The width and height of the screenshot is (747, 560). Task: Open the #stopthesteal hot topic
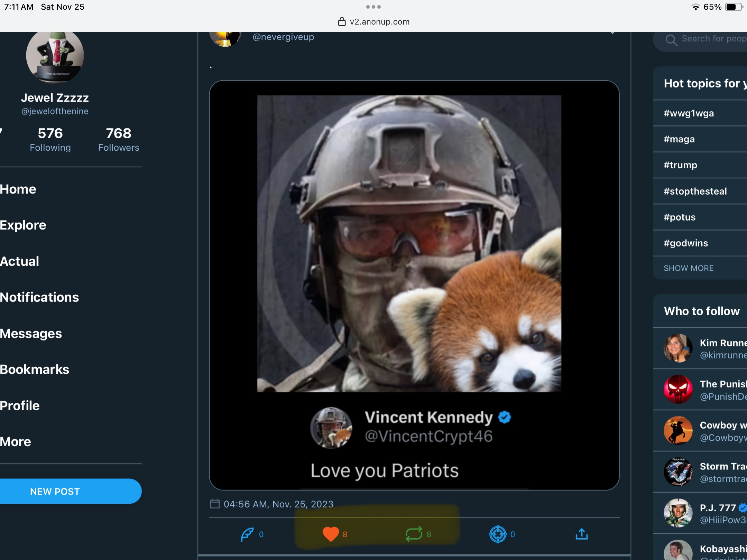[x=695, y=191]
